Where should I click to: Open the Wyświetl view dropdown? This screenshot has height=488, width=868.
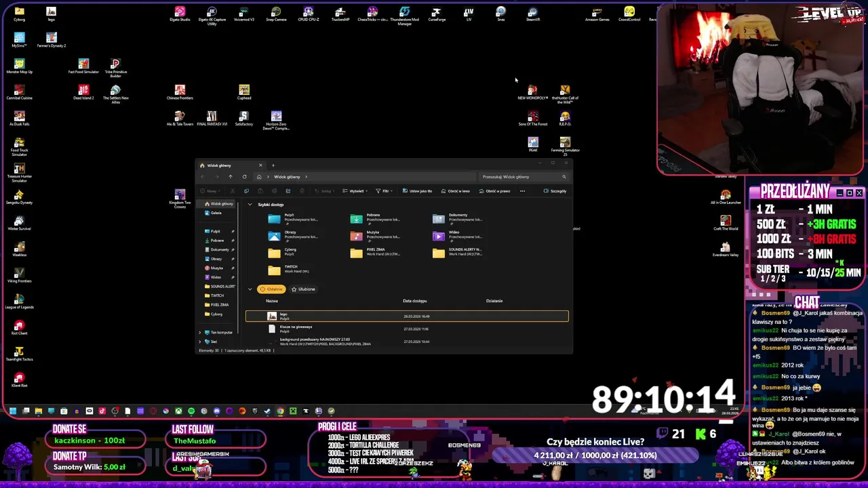[353, 191]
